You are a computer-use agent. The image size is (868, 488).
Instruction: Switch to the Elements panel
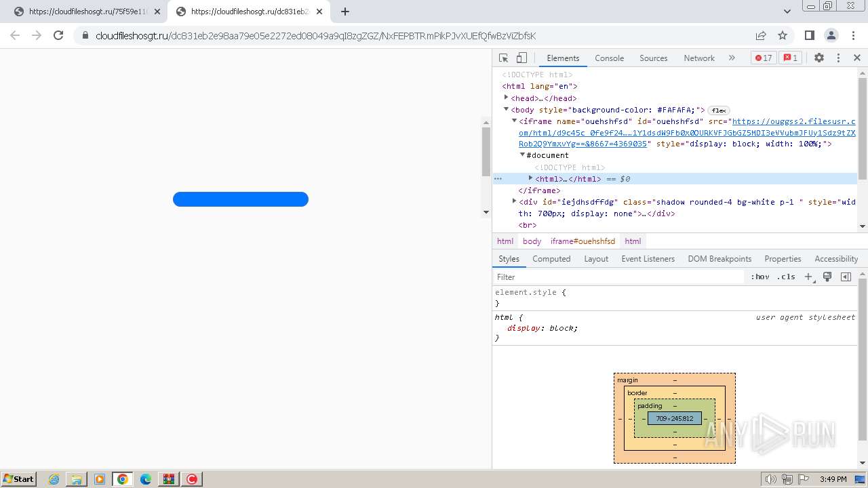coord(563,58)
